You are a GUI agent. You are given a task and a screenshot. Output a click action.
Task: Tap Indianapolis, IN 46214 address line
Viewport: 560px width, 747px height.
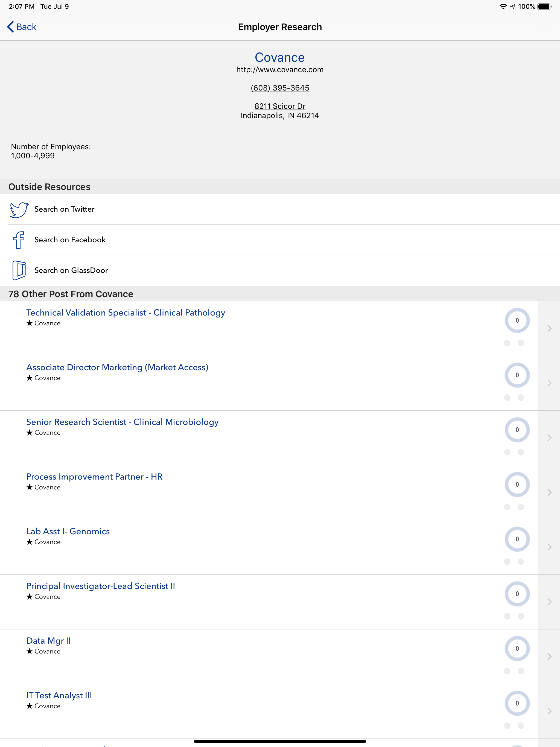280,115
